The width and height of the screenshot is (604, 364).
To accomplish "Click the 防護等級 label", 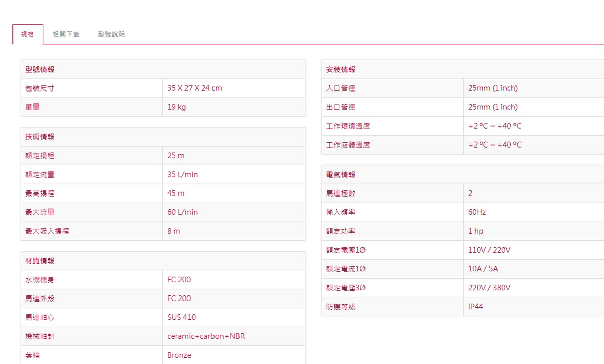I will tap(341, 307).
